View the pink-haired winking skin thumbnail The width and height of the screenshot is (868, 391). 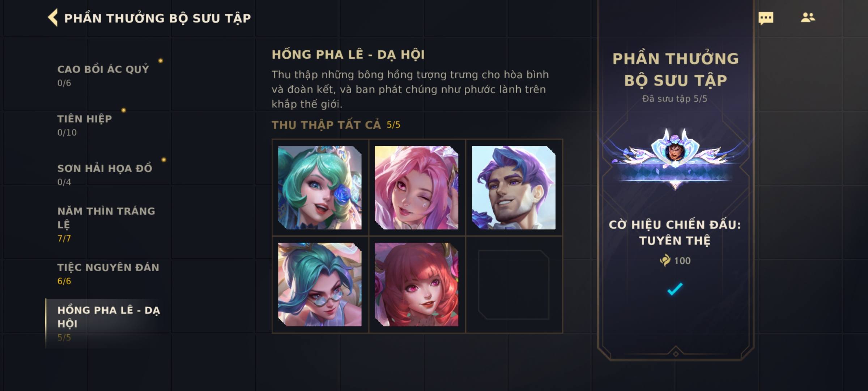417,188
